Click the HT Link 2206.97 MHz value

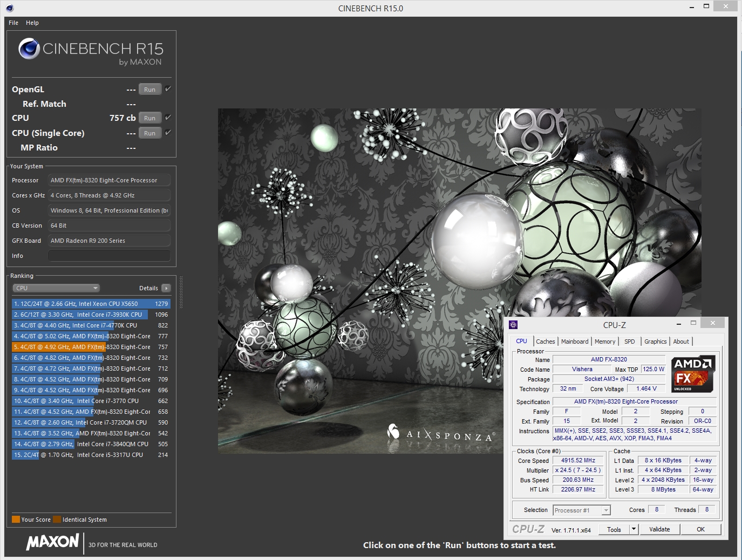(x=578, y=490)
